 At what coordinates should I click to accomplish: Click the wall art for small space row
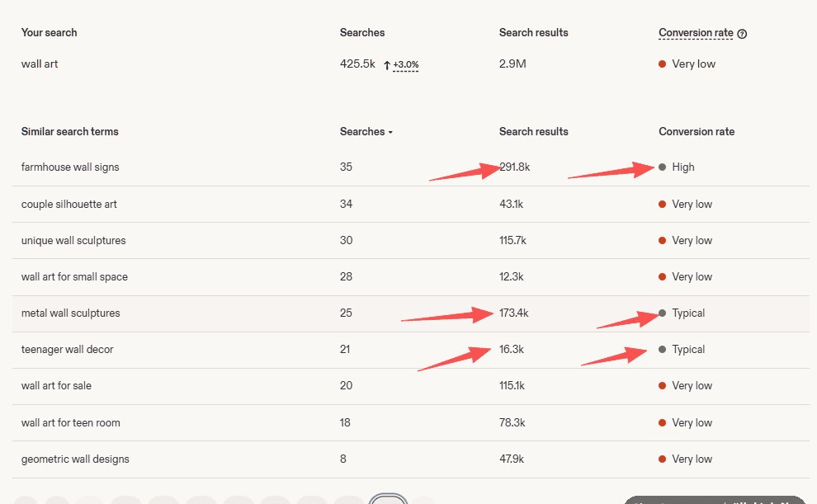point(411,277)
